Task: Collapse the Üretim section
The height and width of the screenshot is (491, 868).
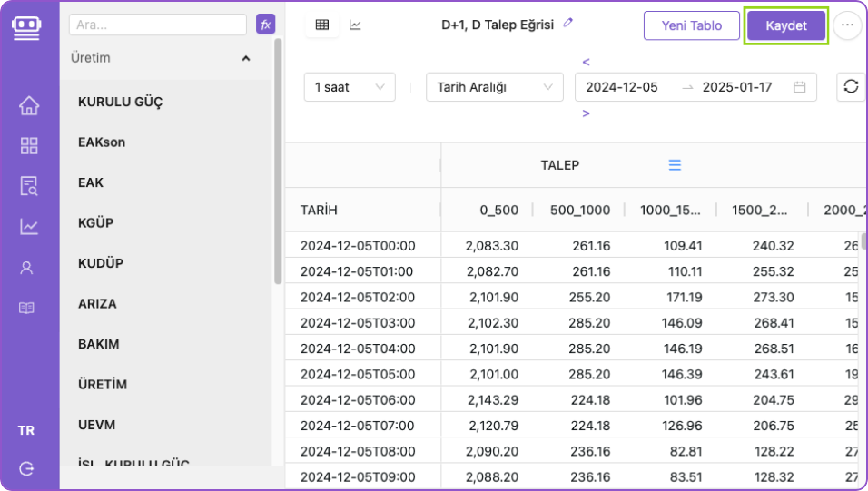Action: point(246,58)
